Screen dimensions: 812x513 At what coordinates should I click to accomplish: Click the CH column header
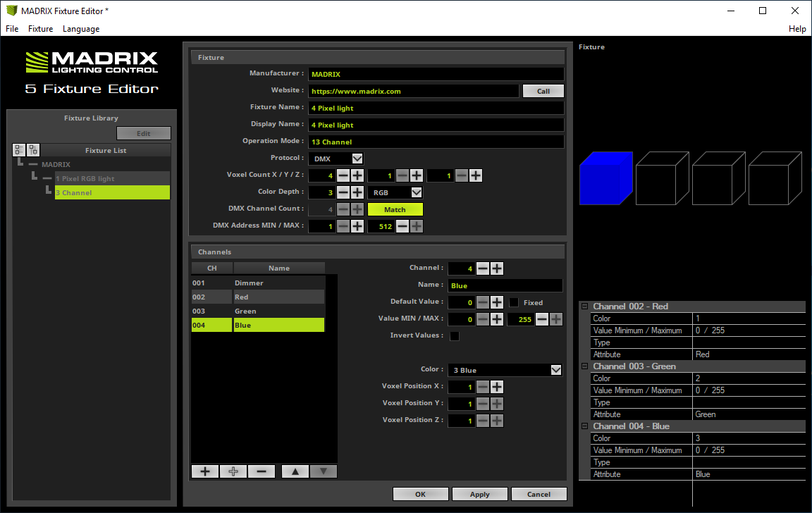click(x=212, y=268)
